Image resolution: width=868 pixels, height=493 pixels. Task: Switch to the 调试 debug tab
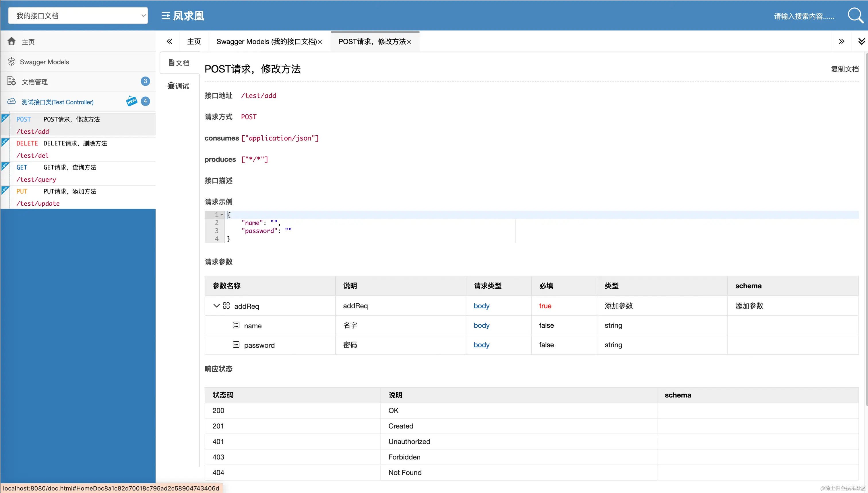179,86
